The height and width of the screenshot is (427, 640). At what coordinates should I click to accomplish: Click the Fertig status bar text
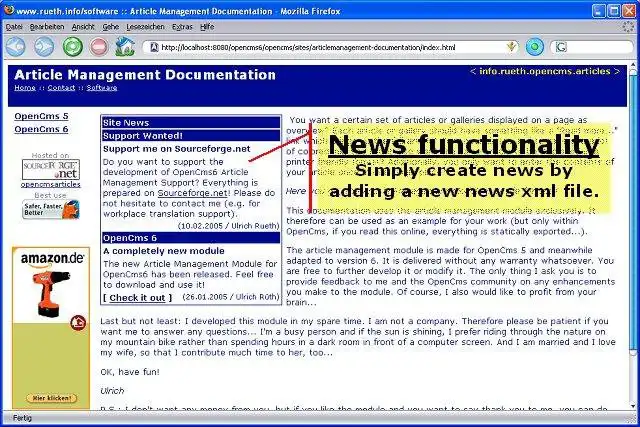(x=22, y=418)
